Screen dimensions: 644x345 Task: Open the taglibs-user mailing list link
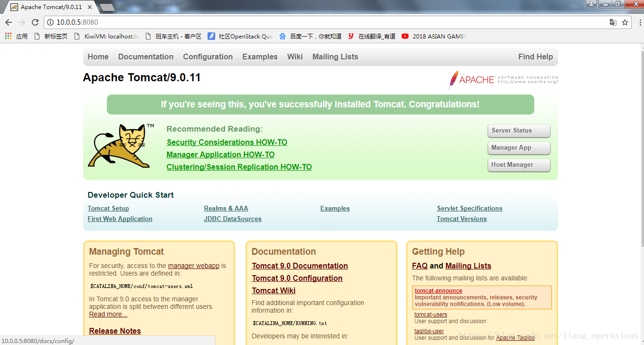429,331
